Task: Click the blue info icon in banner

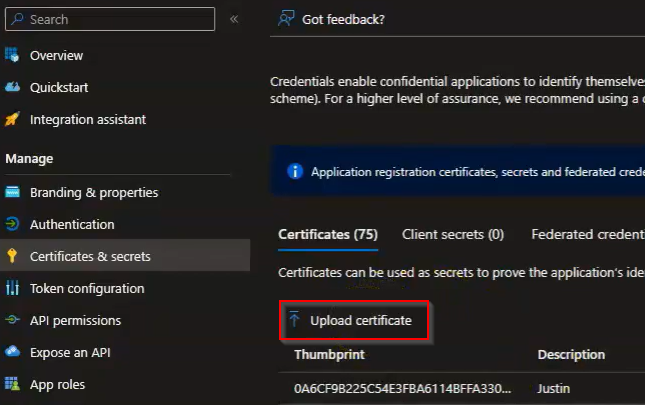Action: pyautogui.click(x=295, y=171)
